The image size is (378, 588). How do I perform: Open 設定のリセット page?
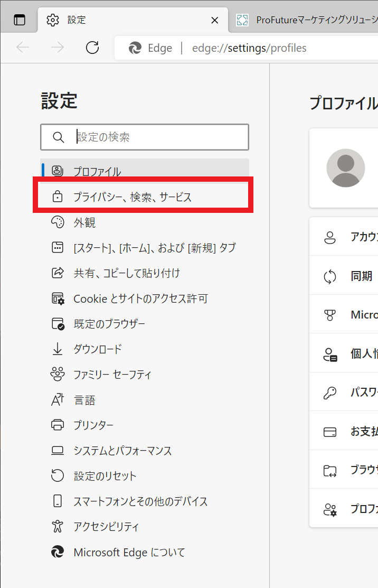click(x=145, y=476)
